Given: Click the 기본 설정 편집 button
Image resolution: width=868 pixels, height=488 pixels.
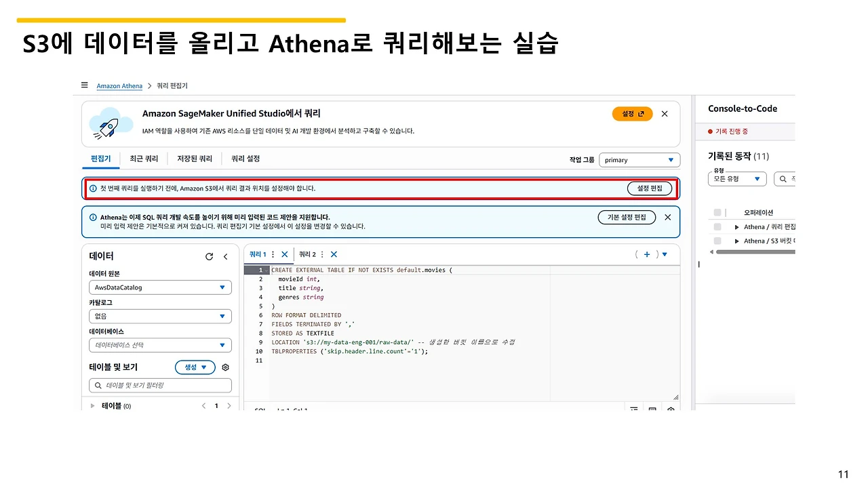Looking at the screenshot, I should tap(627, 218).
